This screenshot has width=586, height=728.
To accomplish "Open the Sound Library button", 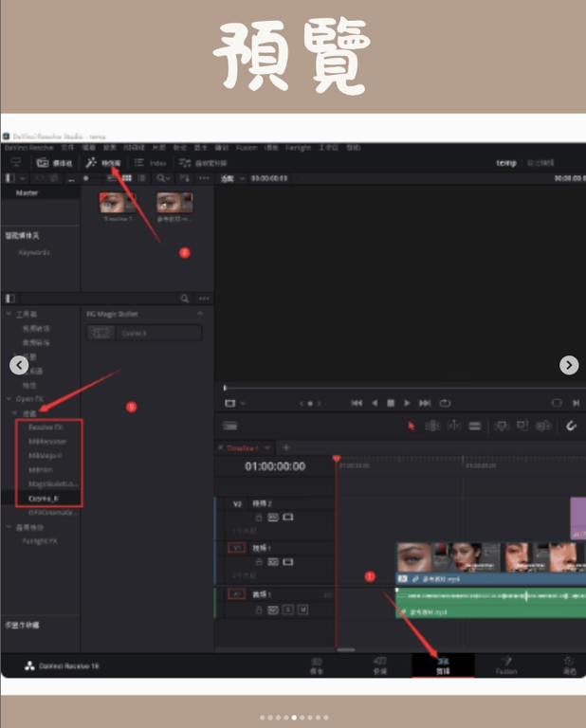I will (203, 163).
